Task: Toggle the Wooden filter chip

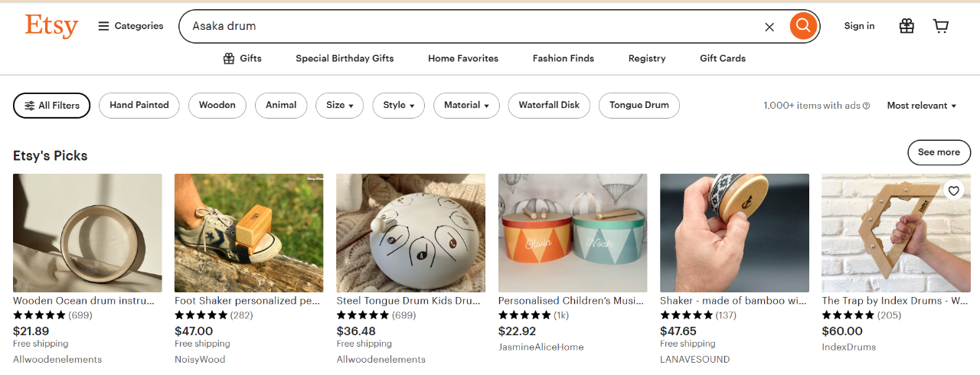Action: [217, 106]
